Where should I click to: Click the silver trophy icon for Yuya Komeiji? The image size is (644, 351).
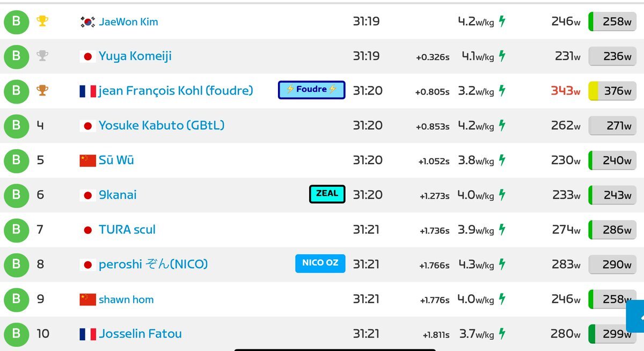[x=42, y=56]
